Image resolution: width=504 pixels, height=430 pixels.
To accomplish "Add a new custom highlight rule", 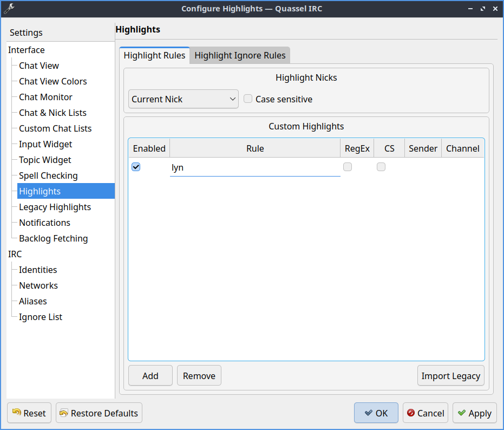I will click(150, 376).
